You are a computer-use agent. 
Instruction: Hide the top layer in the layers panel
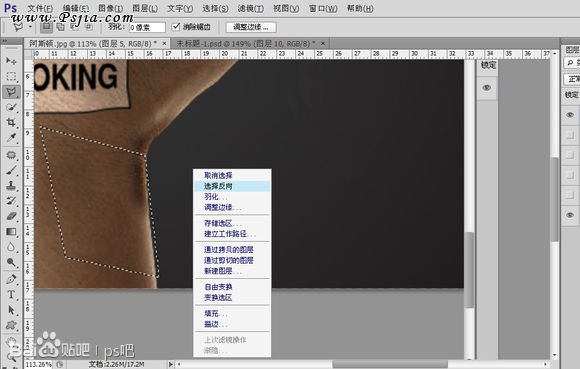coord(570,115)
